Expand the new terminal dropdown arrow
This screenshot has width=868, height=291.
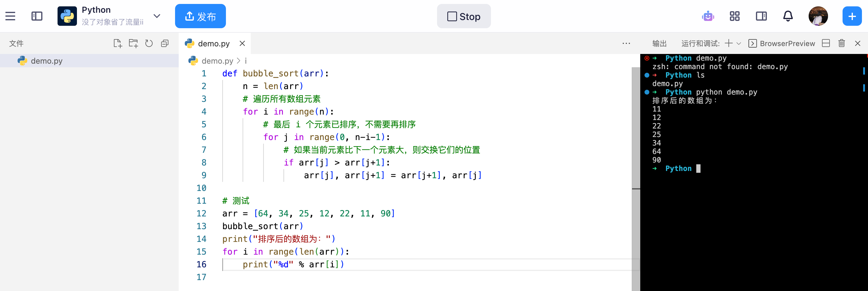coord(739,43)
